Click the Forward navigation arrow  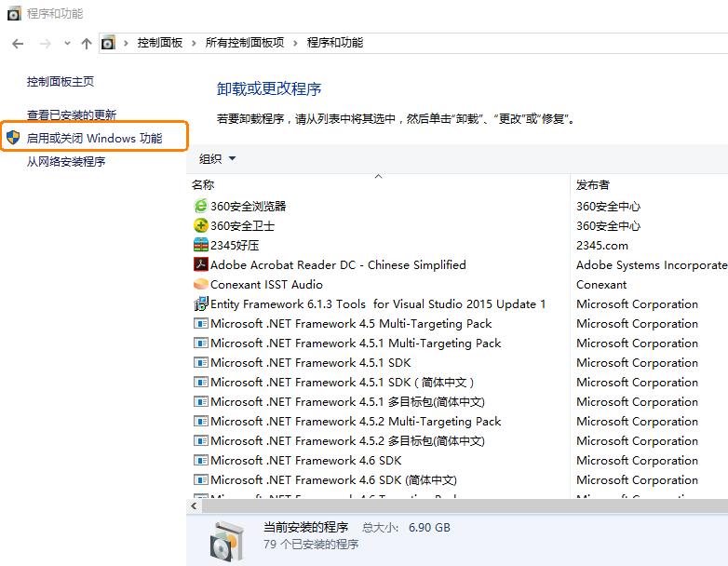pyautogui.click(x=45, y=44)
